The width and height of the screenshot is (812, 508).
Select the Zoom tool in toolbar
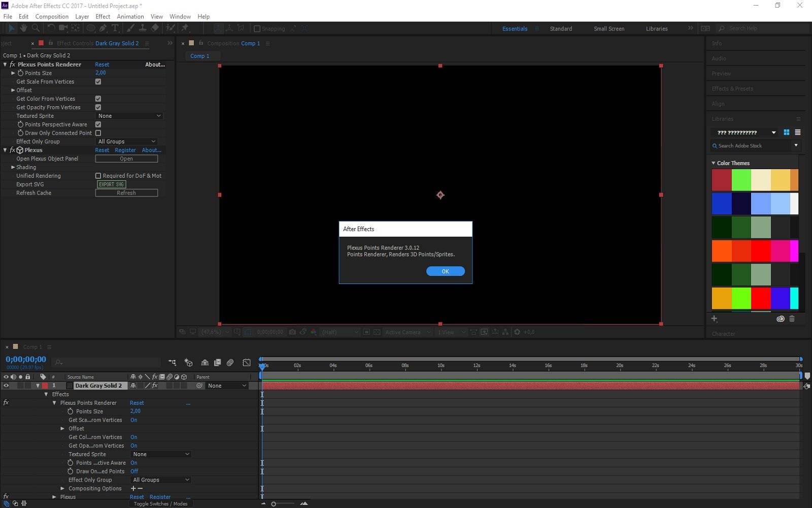[36, 28]
